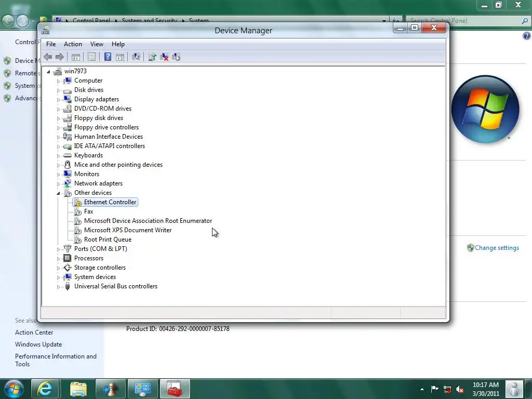Click Update Driver Software toolbar icon
Image resolution: width=532 pixels, height=399 pixels.
point(152,57)
